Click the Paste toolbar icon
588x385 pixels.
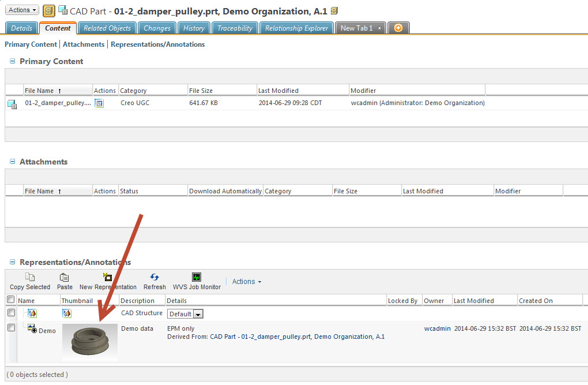pyautogui.click(x=64, y=277)
